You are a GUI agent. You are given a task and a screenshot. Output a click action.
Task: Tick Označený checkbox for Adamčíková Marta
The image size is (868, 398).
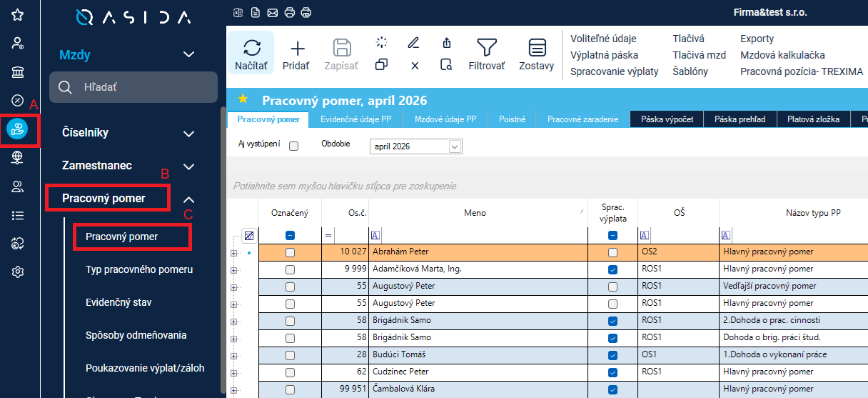pos(290,269)
